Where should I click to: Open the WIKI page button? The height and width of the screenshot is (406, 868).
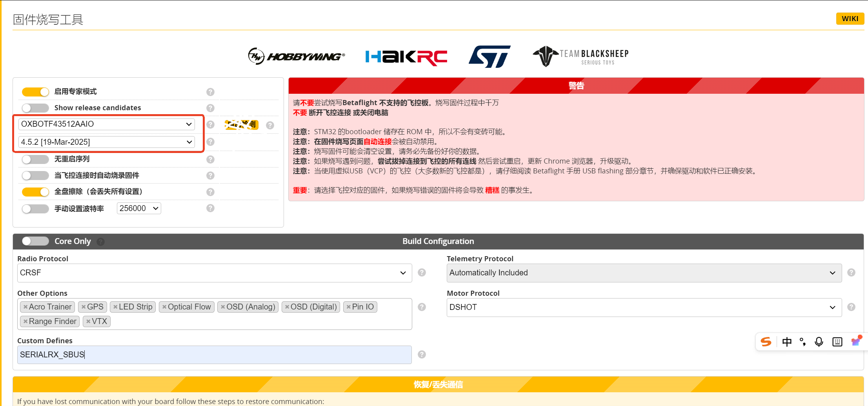(x=850, y=18)
